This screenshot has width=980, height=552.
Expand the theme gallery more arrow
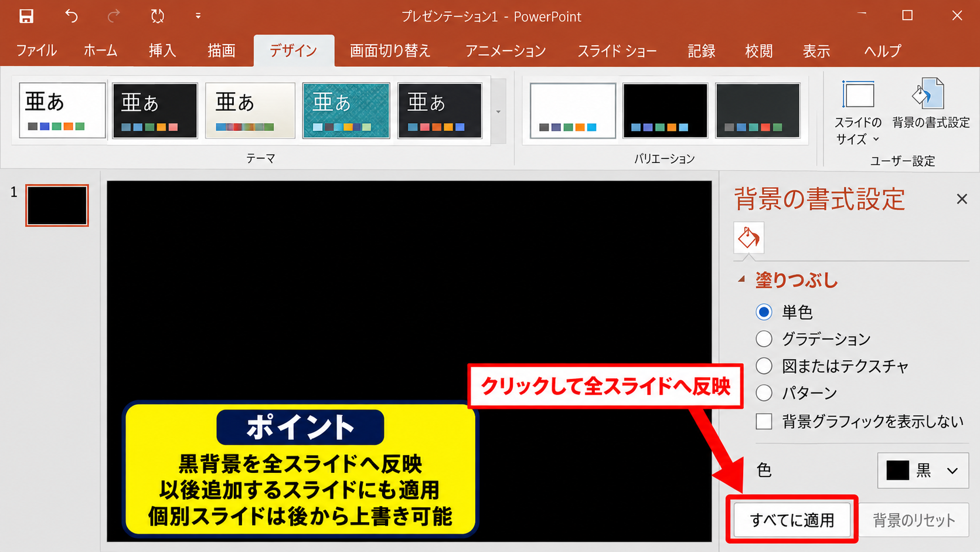tap(498, 111)
